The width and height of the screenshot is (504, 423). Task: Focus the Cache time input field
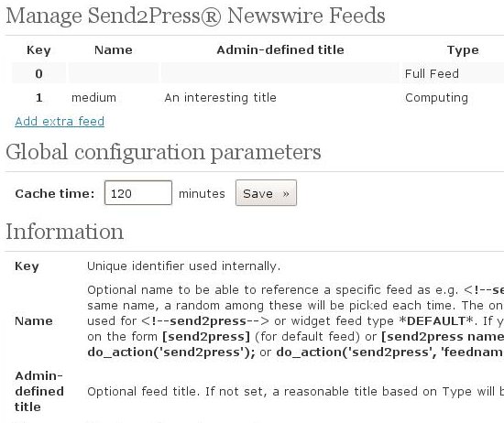pos(138,192)
